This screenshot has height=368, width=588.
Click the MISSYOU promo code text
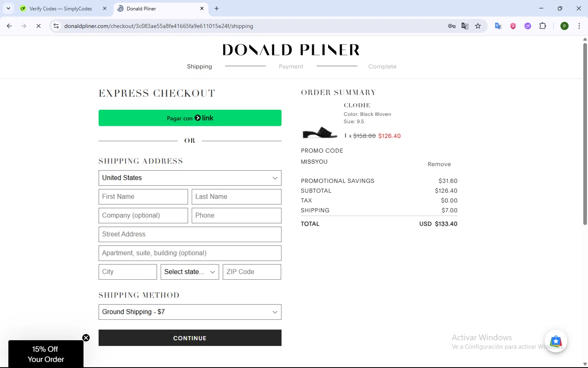(x=314, y=162)
